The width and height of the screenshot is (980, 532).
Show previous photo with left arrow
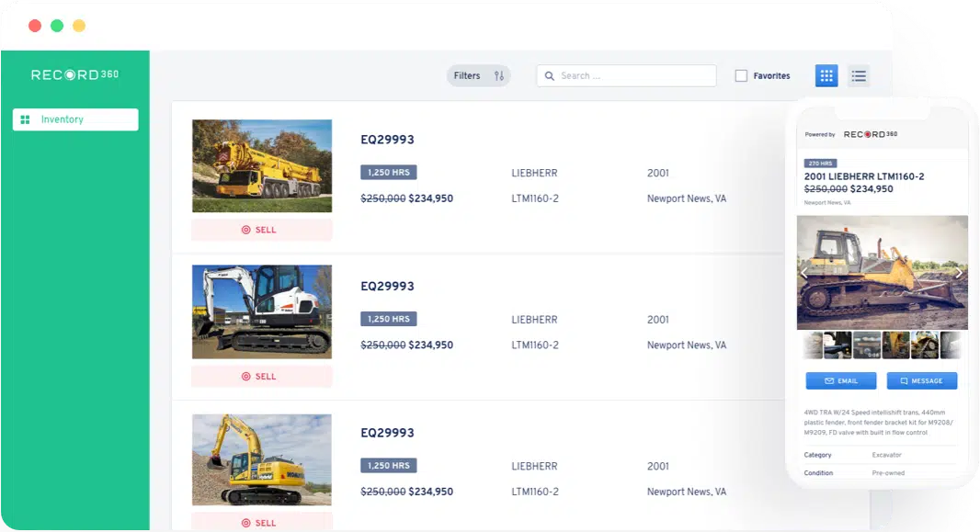pyautogui.click(x=803, y=273)
